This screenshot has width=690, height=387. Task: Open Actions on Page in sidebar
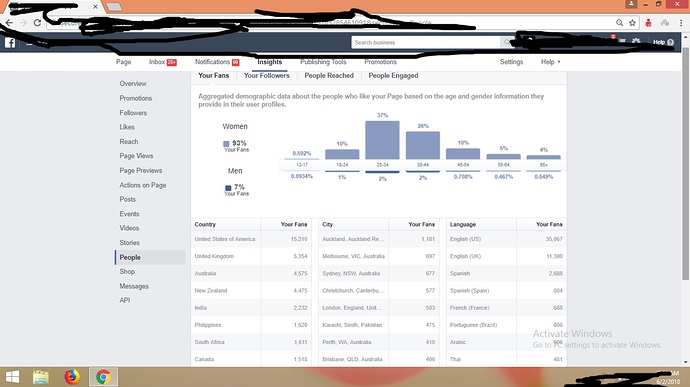coord(143,185)
